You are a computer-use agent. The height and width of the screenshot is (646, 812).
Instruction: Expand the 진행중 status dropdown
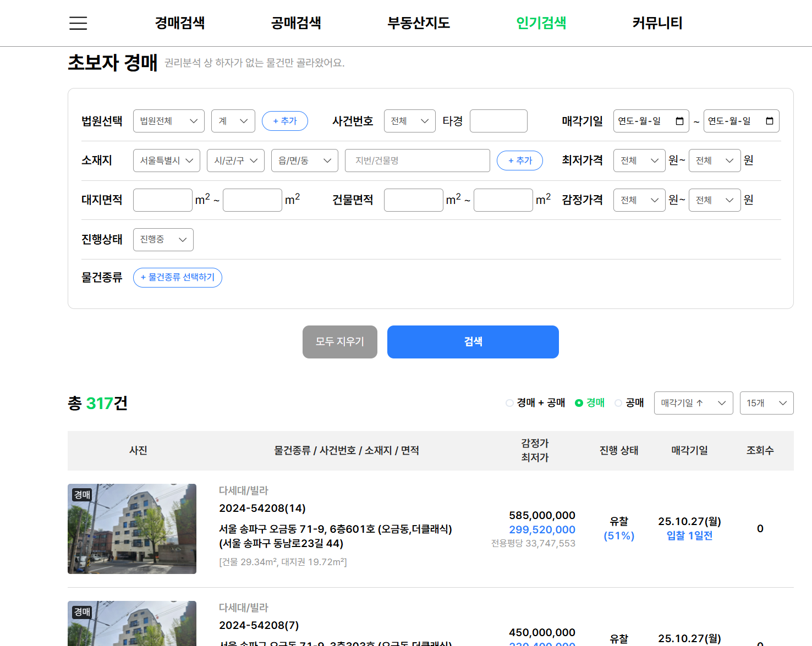(x=163, y=240)
